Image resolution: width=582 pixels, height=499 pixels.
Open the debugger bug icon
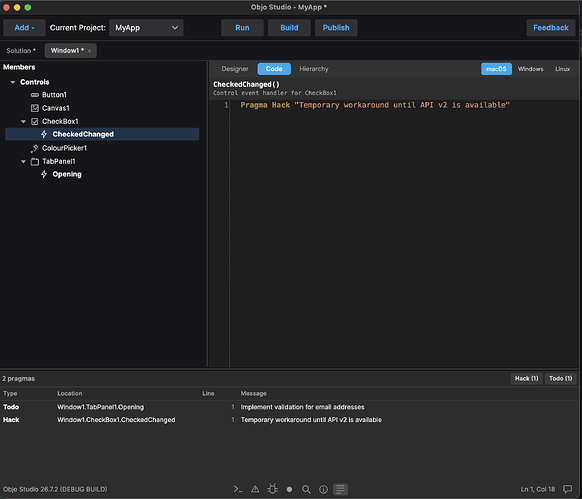pos(272,489)
